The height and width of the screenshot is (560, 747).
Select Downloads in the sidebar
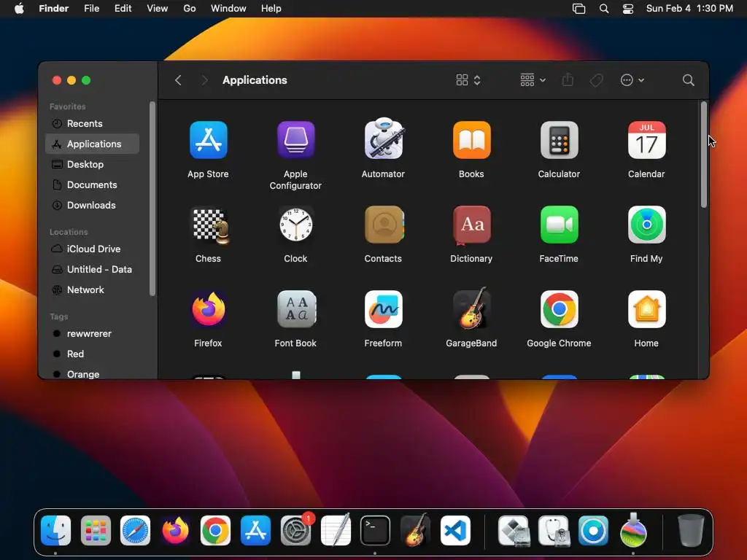pyautogui.click(x=93, y=206)
